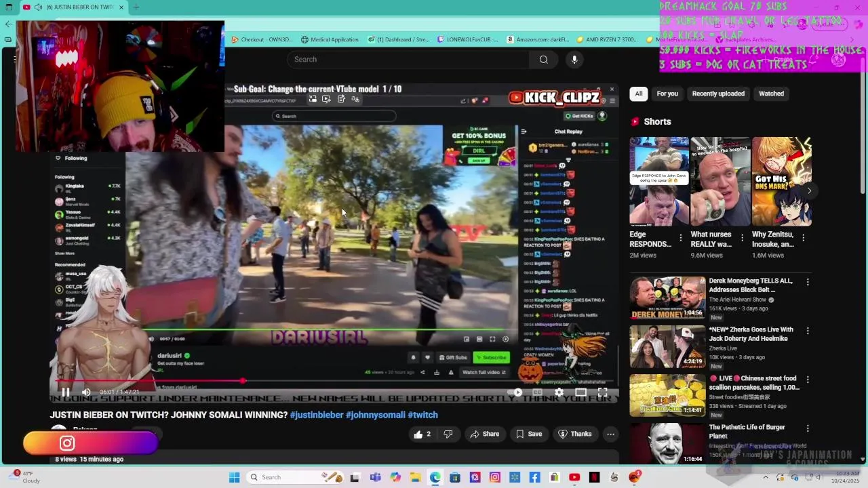Viewport: 868px width, 488px height.
Task: Dislike the video with thumbs down
Action: [448, 434]
